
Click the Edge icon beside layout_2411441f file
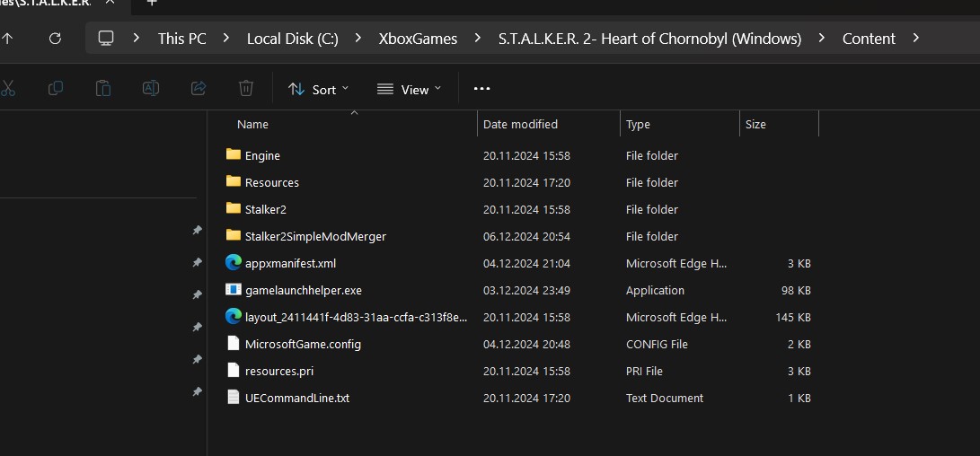[234, 317]
